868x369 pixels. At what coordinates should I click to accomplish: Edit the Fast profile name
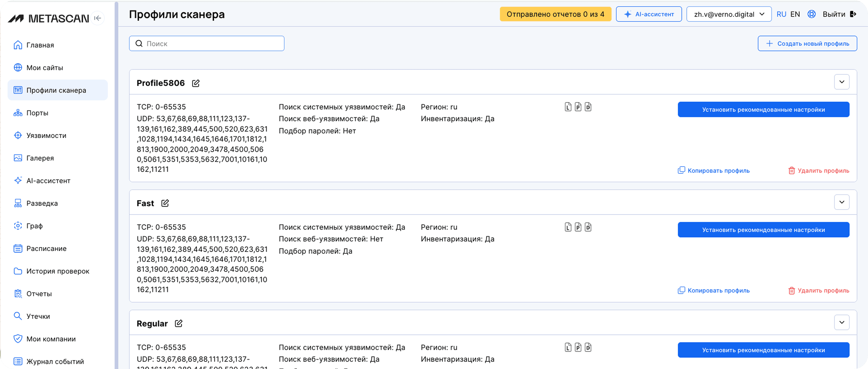(x=165, y=203)
